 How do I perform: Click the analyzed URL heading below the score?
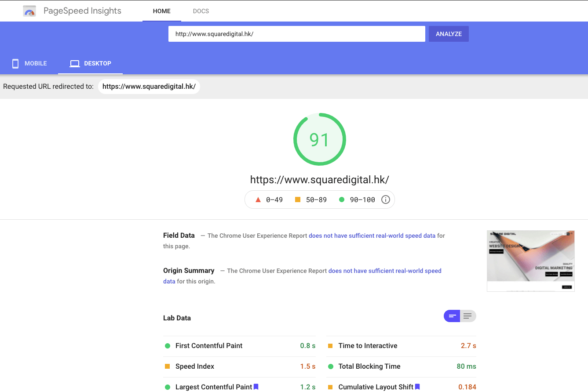(320, 180)
